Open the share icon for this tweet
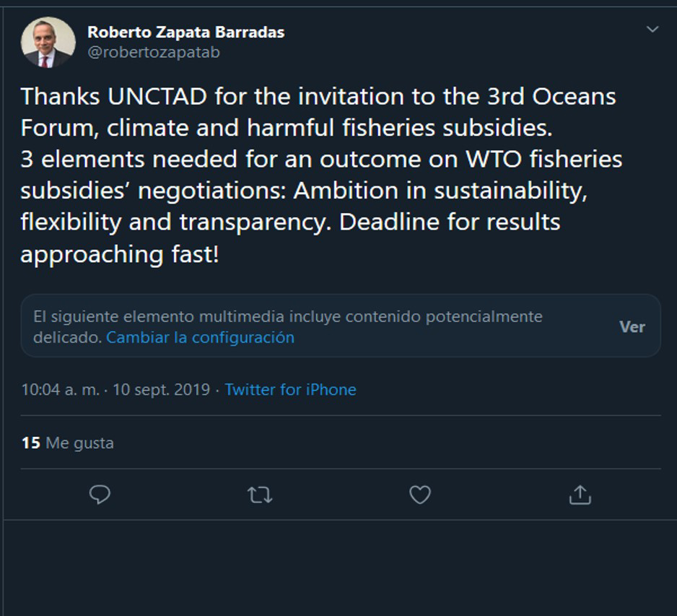Viewport: 677px width, 616px height. pyautogui.click(x=580, y=495)
